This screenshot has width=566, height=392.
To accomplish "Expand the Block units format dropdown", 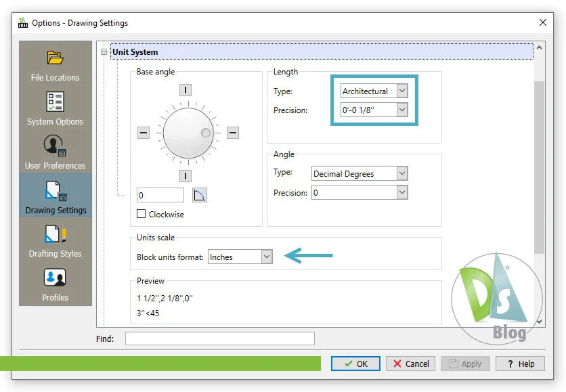I will 266,257.
